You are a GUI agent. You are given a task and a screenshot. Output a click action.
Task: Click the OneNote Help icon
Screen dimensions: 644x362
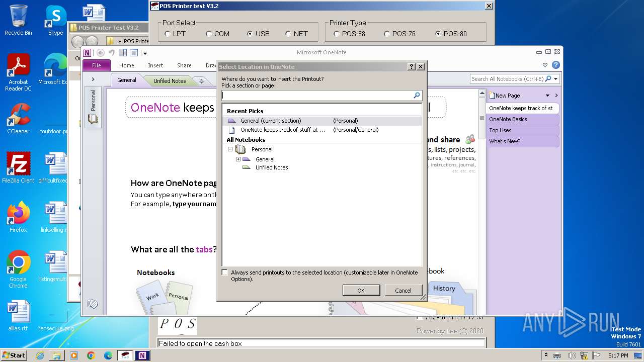pyautogui.click(x=555, y=65)
